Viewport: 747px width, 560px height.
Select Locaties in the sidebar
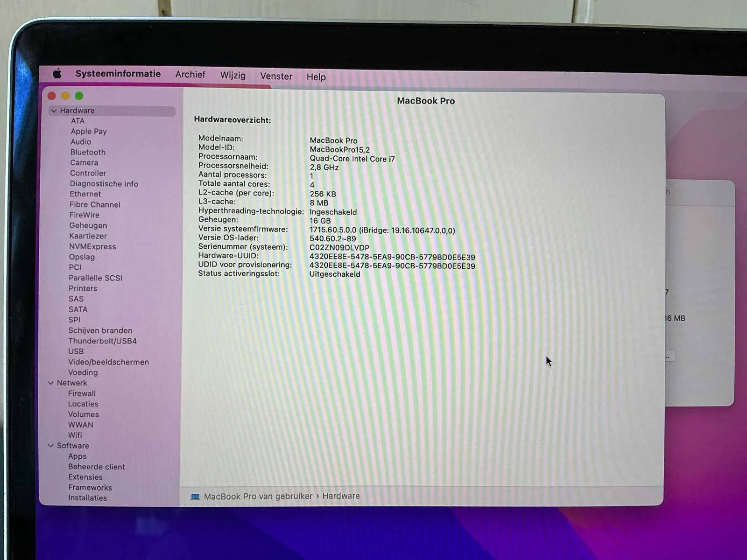point(83,404)
